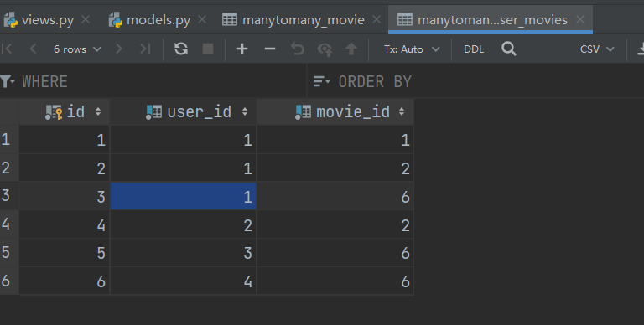Close the manytomany_movie tab

(x=377, y=19)
